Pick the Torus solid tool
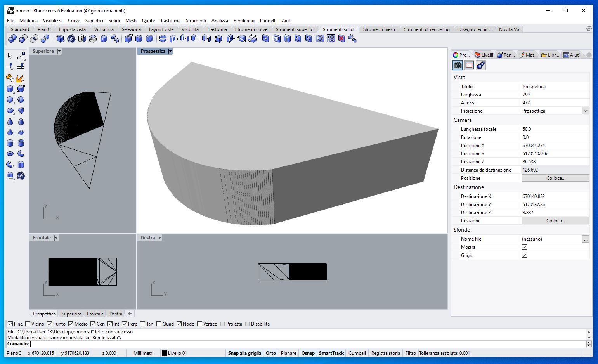The height and width of the screenshot is (364, 598). point(10,154)
